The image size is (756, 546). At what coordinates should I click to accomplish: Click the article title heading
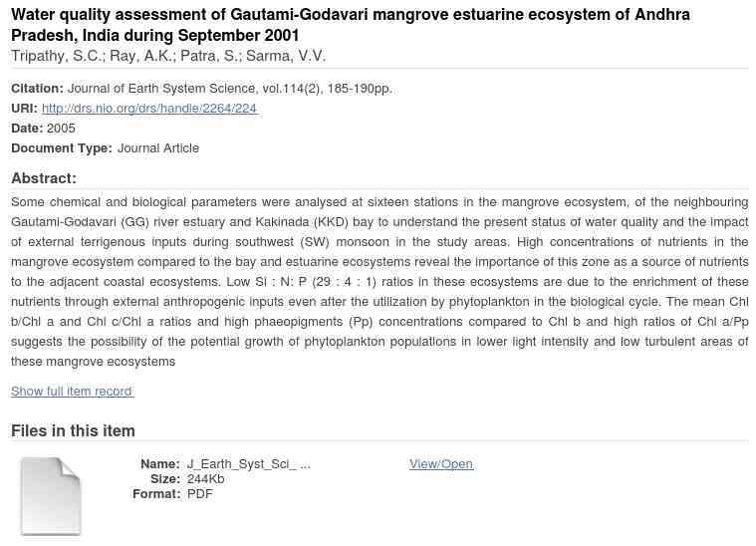click(350, 25)
